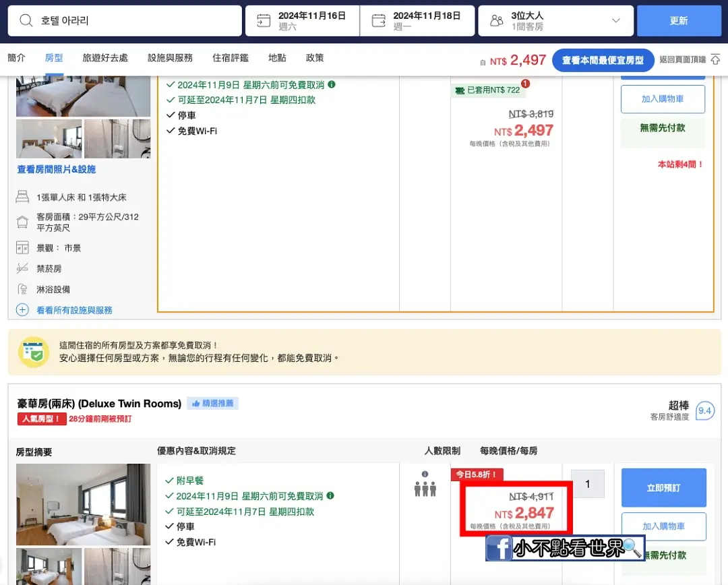Click 看看所有設施與服務 link text

click(74, 310)
